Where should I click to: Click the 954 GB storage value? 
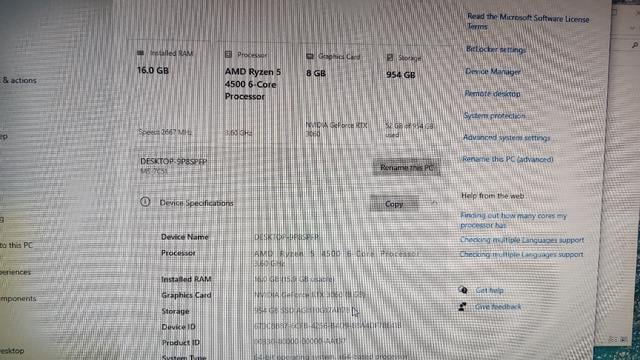400,75
